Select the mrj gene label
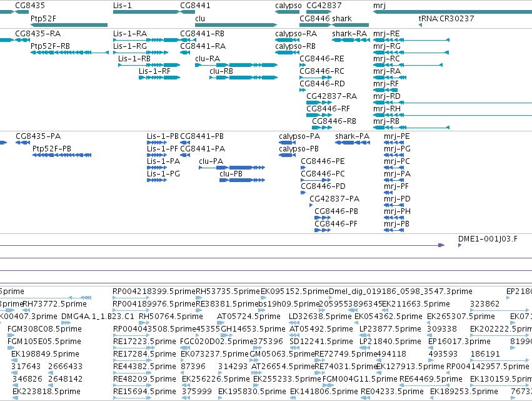Viewport: 532px width, 401px height. pyautogui.click(x=379, y=6)
